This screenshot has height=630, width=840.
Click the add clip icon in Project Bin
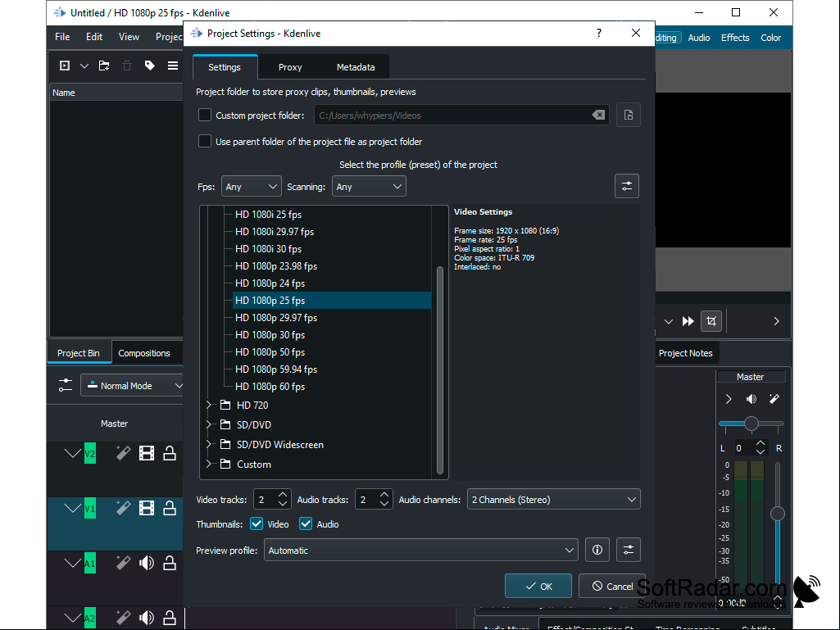pos(64,66)
